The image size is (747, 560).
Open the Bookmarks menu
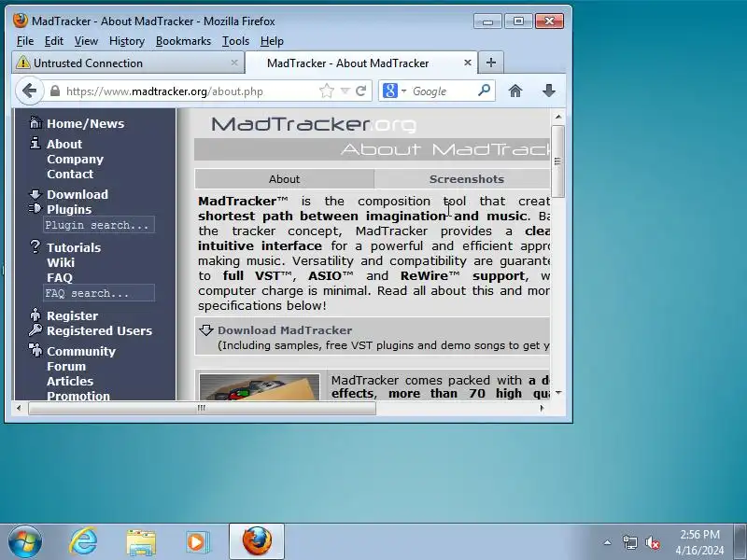(x=183, y=41)
